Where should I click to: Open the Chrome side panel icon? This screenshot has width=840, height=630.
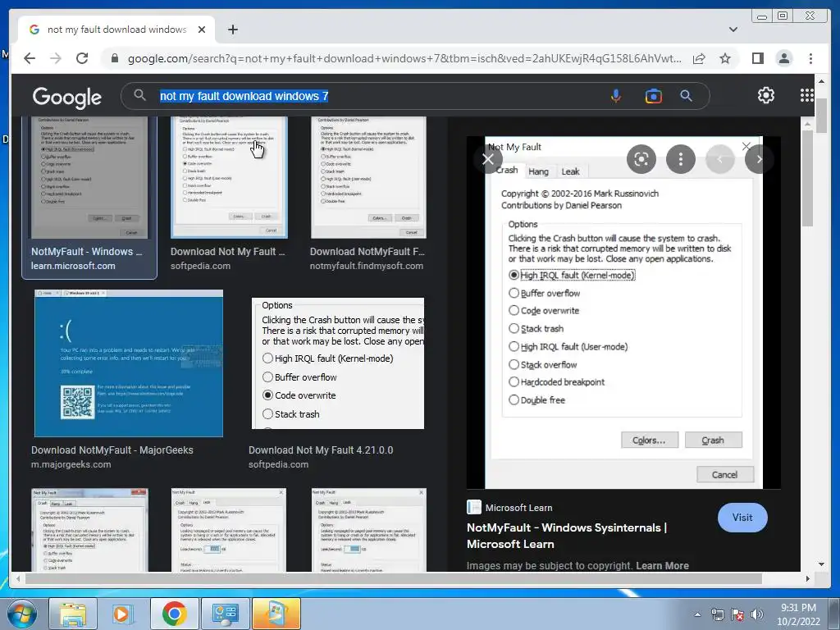[757, 58]
